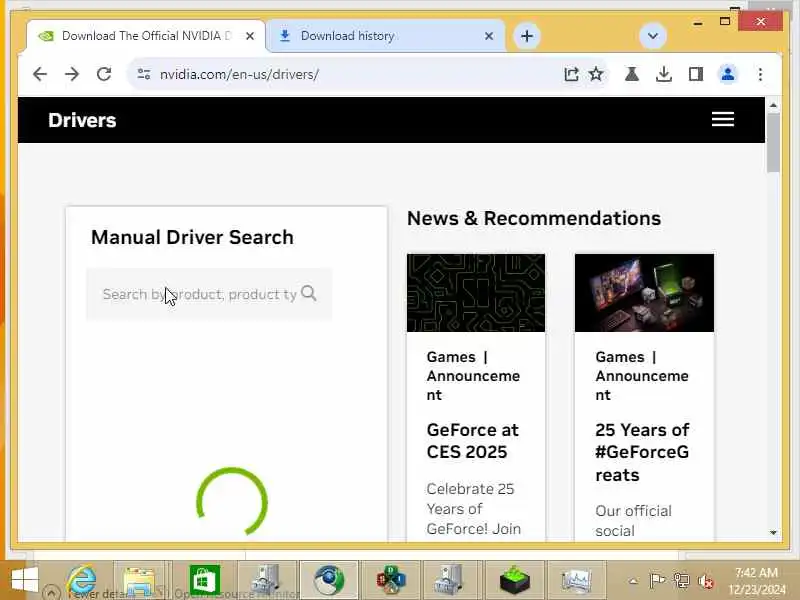Click the scrollbar down arrow
Image resolution: width=800 pixels, height=600 pixels.
point(773,532)
